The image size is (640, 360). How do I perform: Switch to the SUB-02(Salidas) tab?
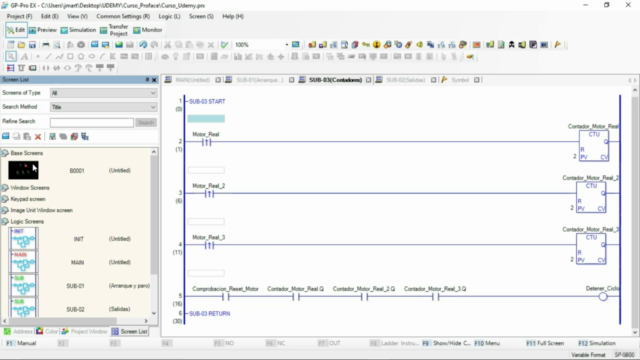pos(405,80)
